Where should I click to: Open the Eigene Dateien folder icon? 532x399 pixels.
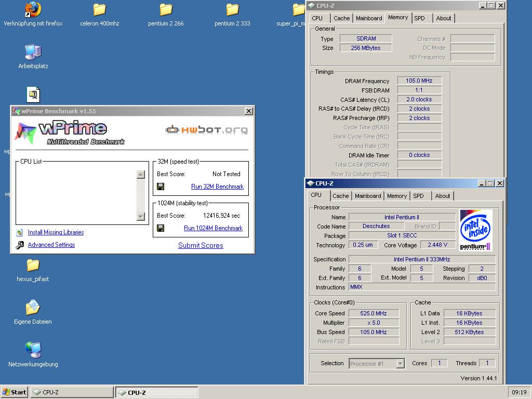click(x=33, y=308)
